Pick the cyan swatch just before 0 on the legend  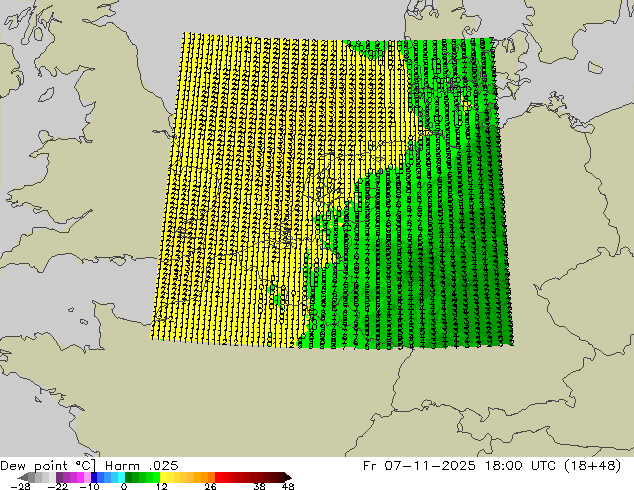[121, 477]
